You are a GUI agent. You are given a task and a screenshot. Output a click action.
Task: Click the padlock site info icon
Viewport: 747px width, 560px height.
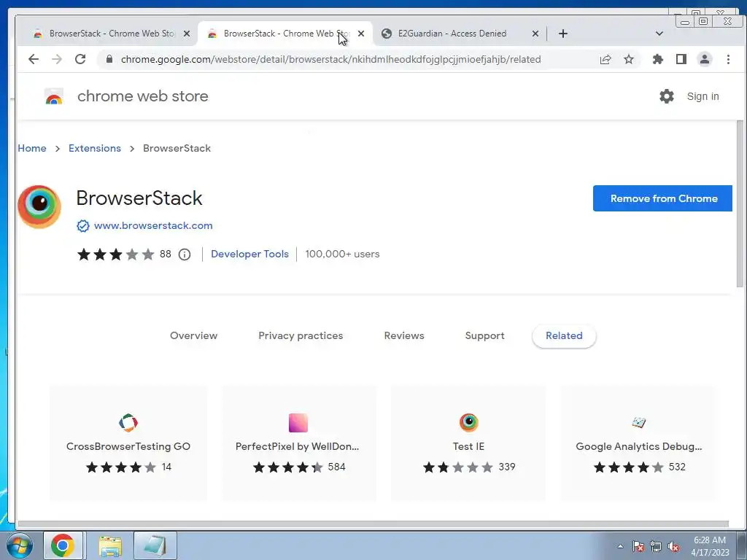109,59
